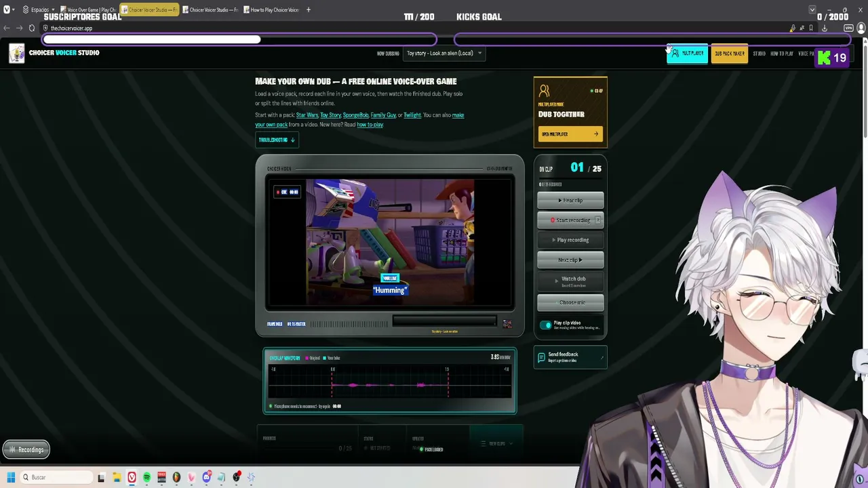Expand the Troubleshooting section
868x488 pixels.
point(277,140)
